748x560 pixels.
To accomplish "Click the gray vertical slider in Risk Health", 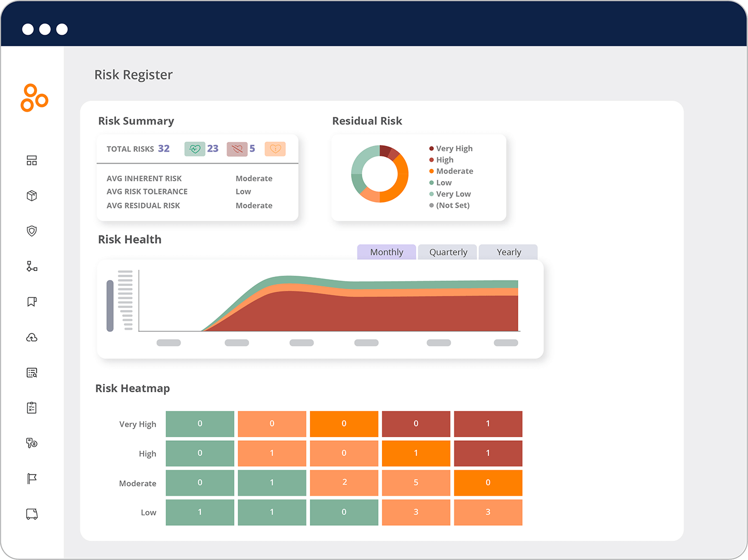I will coord(110,306).
